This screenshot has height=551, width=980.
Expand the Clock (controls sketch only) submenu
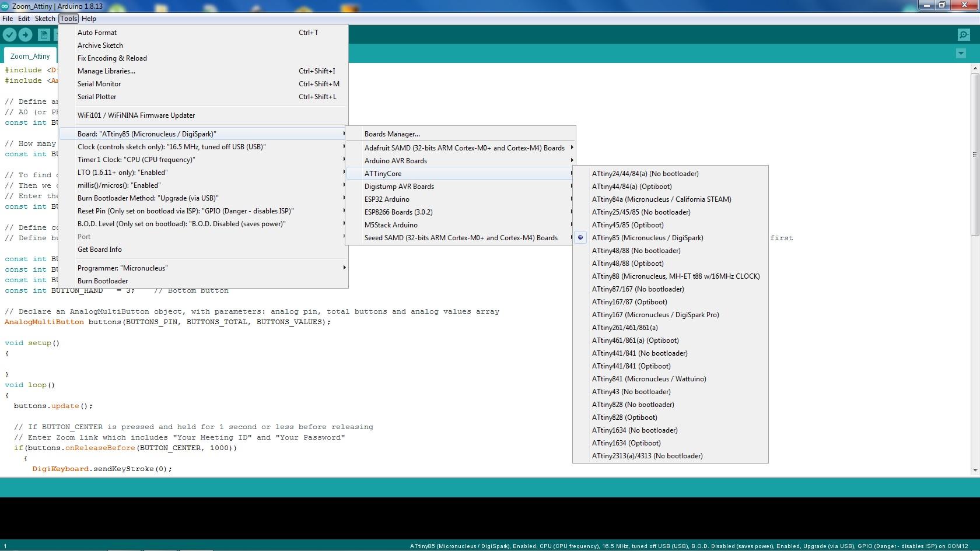tap(204, 147)
